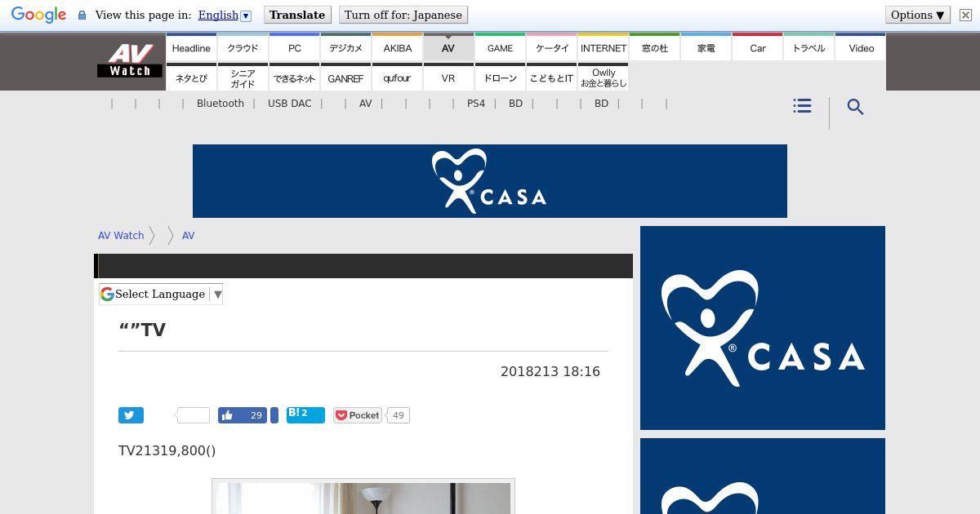980x514 pixels.
Task: Open the INTERNET tab
Action: tap(603, 48)
